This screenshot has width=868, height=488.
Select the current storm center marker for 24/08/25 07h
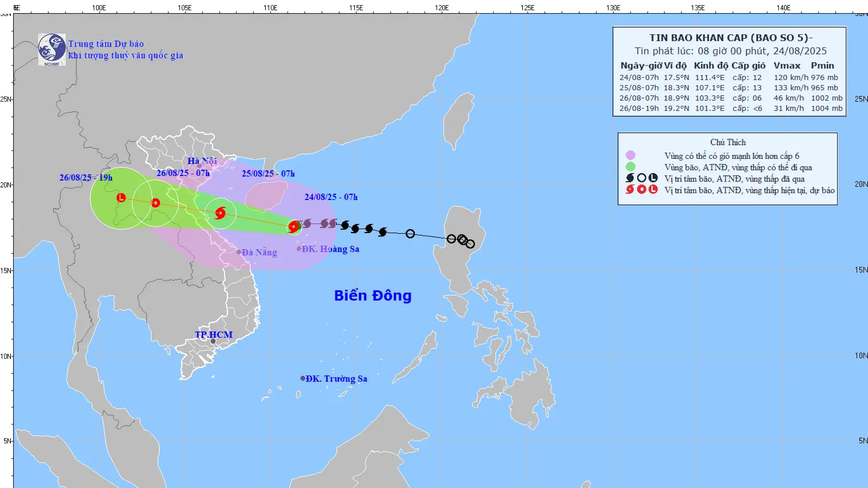(x=294, y=227)
